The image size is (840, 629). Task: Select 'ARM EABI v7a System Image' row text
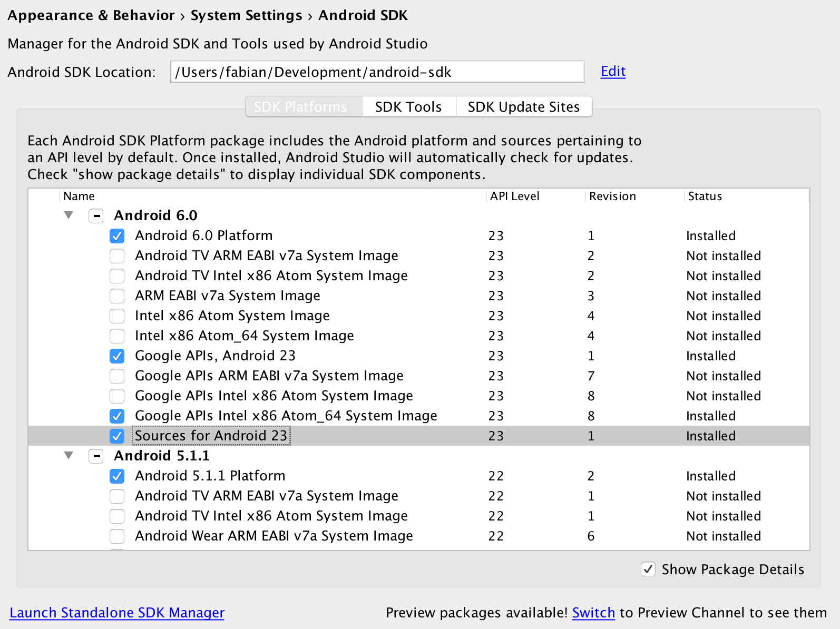pos(228,296)
